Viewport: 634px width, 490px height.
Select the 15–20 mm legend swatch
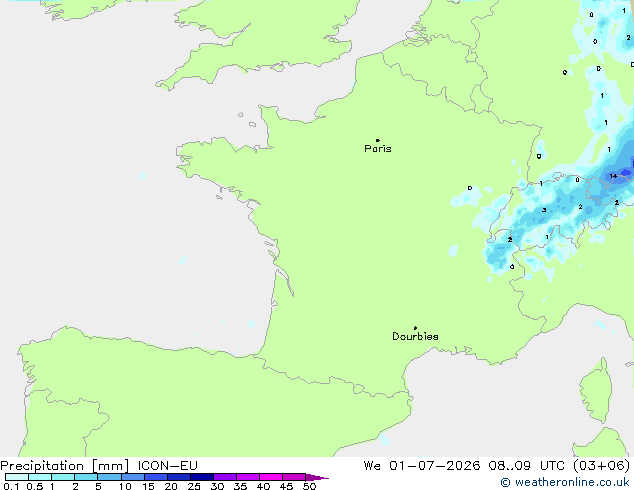click(x=156, y=477)
